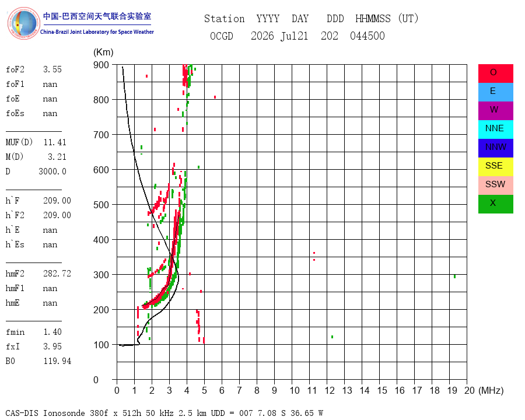Click the MUF(D) value 11.41
Screen dimensions: 525x420
click(55, 142)
